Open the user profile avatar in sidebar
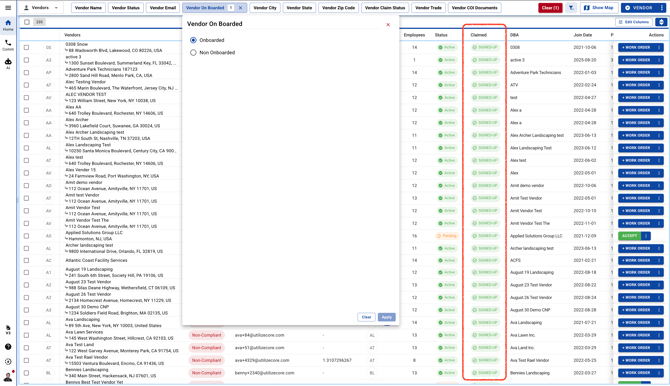Screen dimensions: 670x386 [8, 377]
